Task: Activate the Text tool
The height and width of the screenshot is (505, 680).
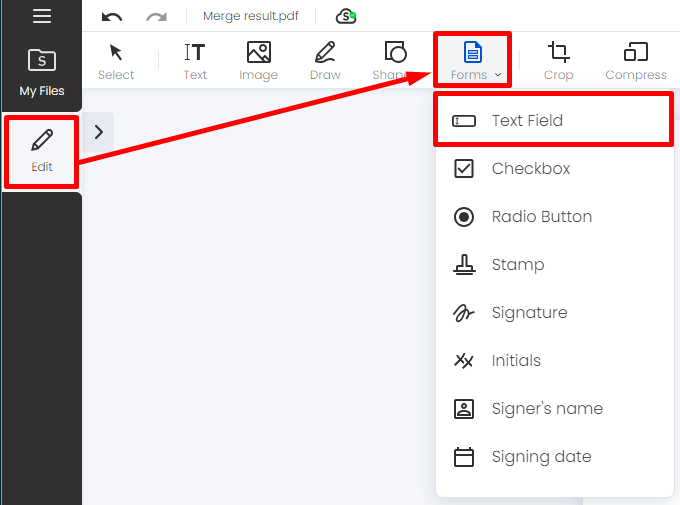Action: click(x=195, y=61)
